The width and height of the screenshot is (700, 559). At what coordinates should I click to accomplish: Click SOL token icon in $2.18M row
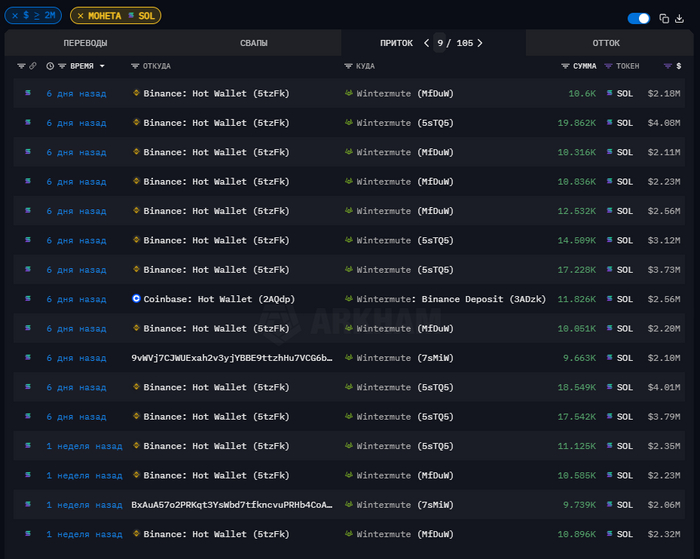pos(609,93)
